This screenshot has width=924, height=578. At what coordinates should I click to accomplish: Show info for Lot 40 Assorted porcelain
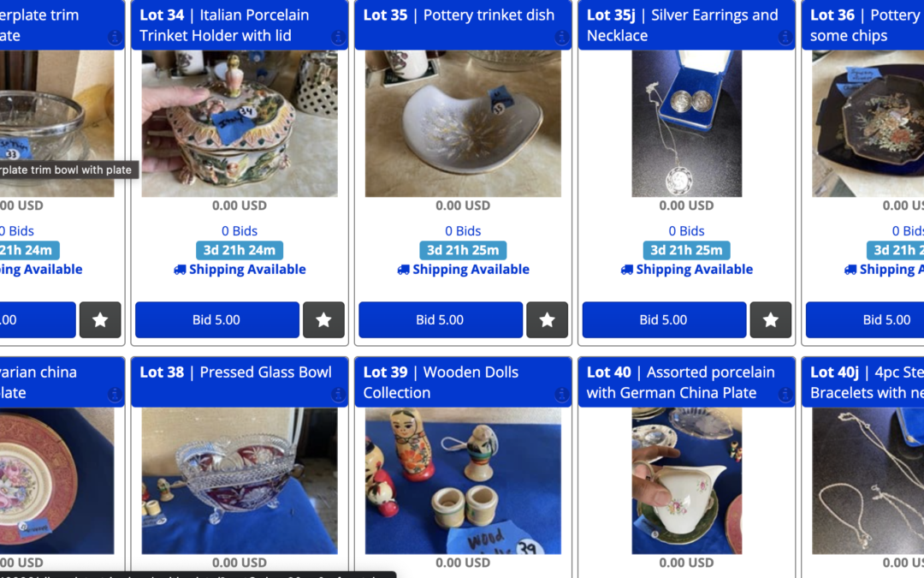[x=785, y=395]
